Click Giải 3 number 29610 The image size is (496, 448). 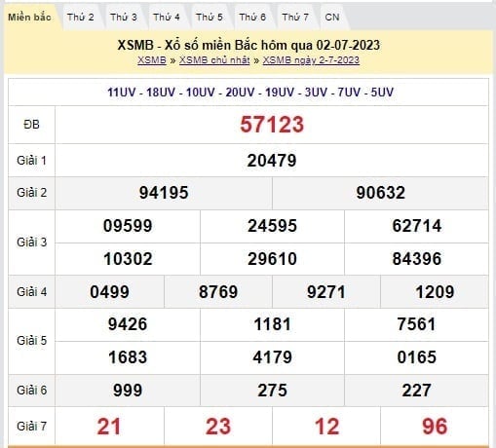(272, 259)
